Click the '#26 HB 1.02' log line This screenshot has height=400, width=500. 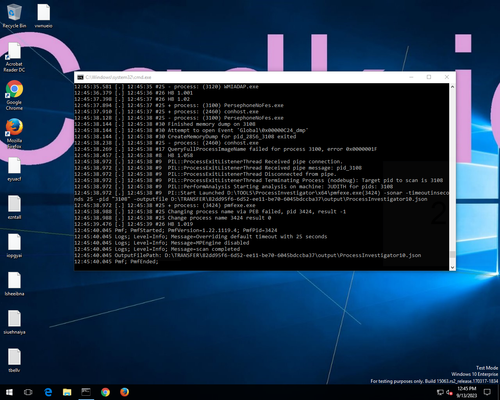[x=132, y=99]
